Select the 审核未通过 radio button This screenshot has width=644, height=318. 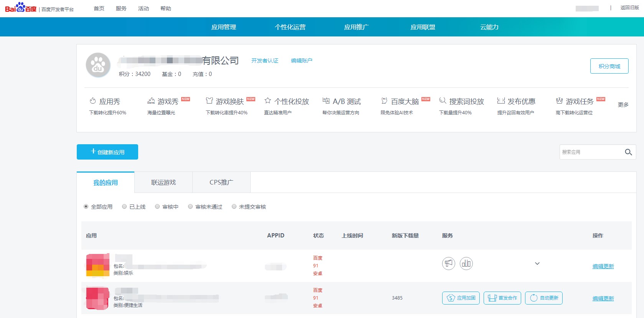pyautogui.click(x=190, y=206)
